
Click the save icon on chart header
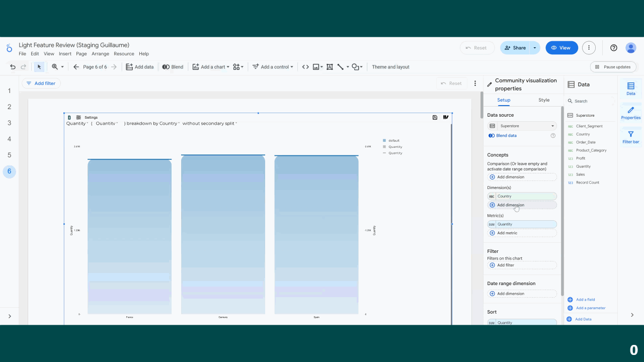click(435, 118)
